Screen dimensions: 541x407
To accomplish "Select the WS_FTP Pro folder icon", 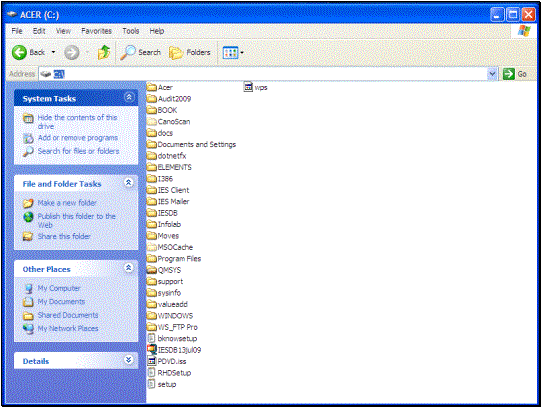I will point(152,327).
